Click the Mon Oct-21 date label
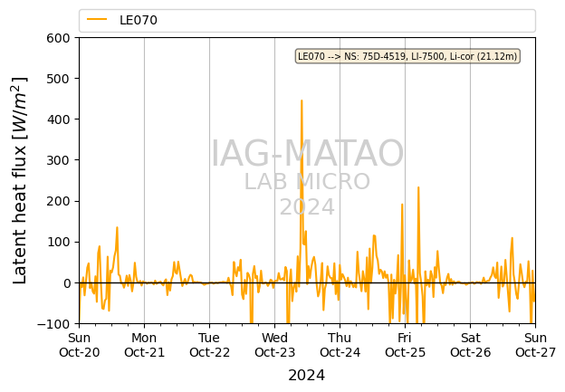Viewport: 565px width, 392px height. pyautogui.click(x=144, y=345)
